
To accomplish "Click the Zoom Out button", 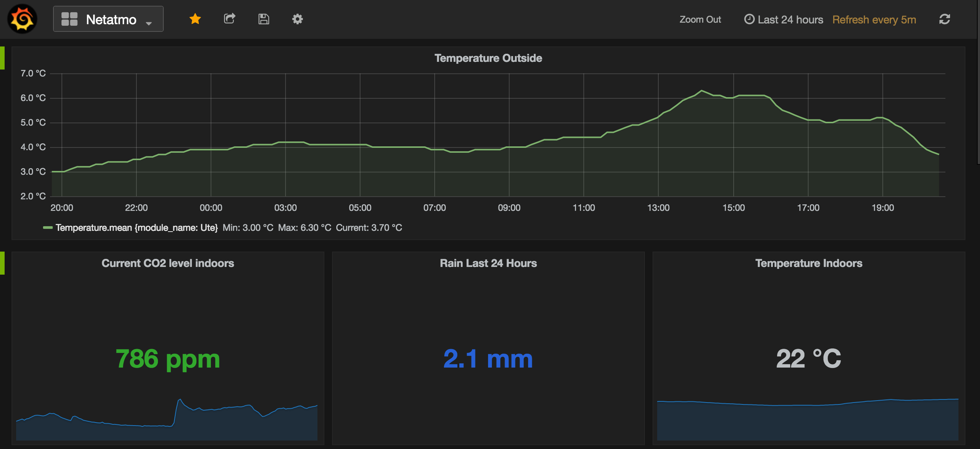I will click(700, 20).
